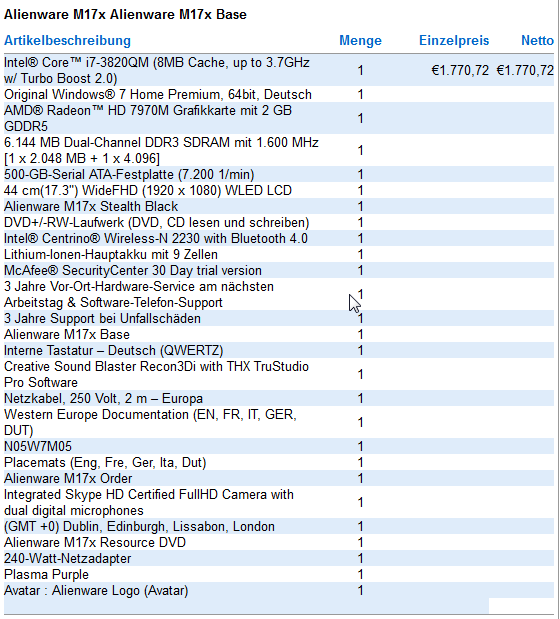Select the DVD+/-RW-Laufwerk row

(279, 222)
